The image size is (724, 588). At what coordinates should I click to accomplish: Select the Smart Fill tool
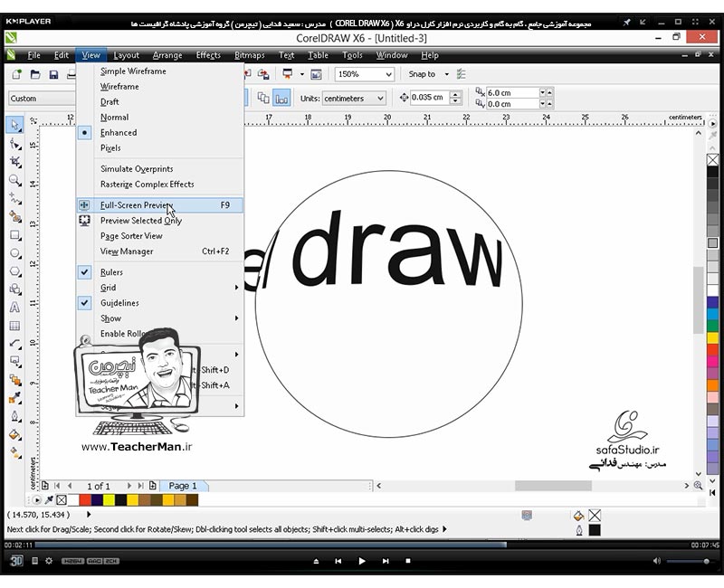tap(14, 216)
